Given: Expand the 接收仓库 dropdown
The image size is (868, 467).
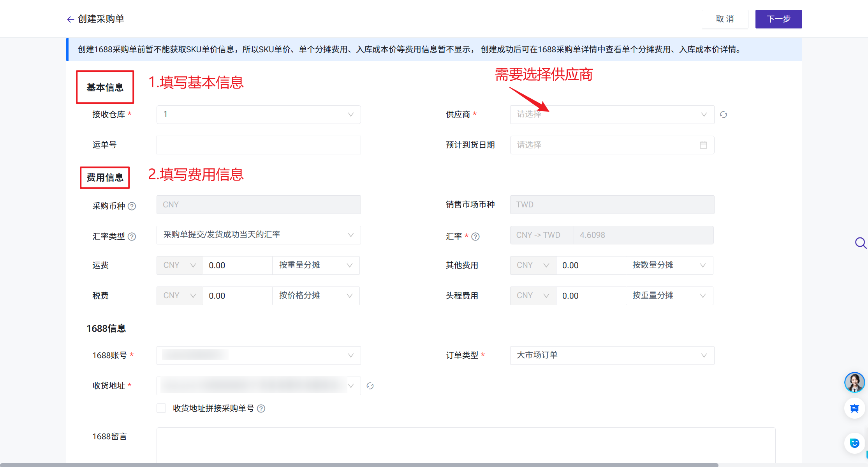Looking at the screenshot, I should click(x=258, y=115).
